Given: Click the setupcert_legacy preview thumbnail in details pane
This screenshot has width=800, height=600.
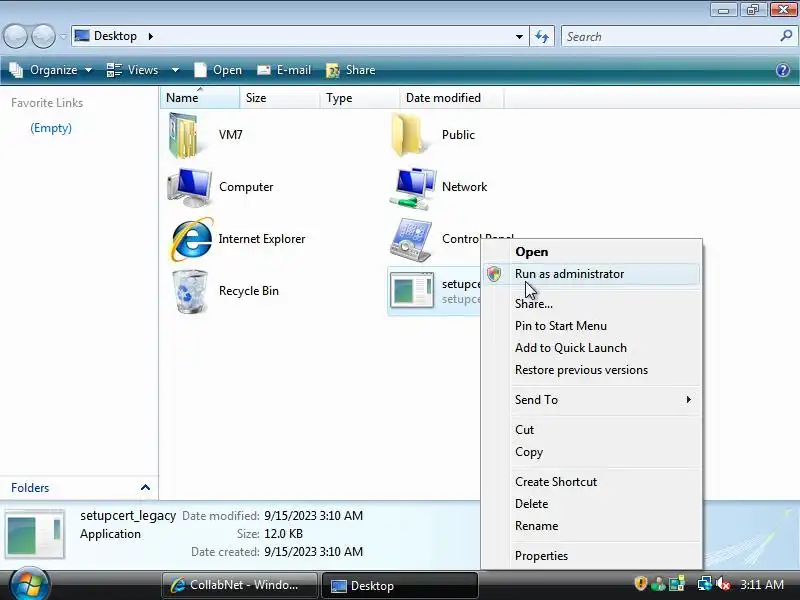Looking at the screenshot, I should [x=35, y=534].
